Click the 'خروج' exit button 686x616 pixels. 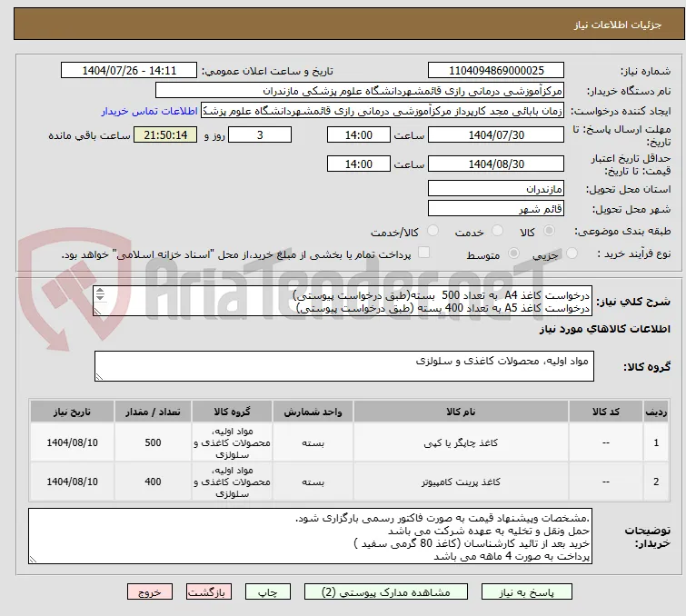point(150,592)
